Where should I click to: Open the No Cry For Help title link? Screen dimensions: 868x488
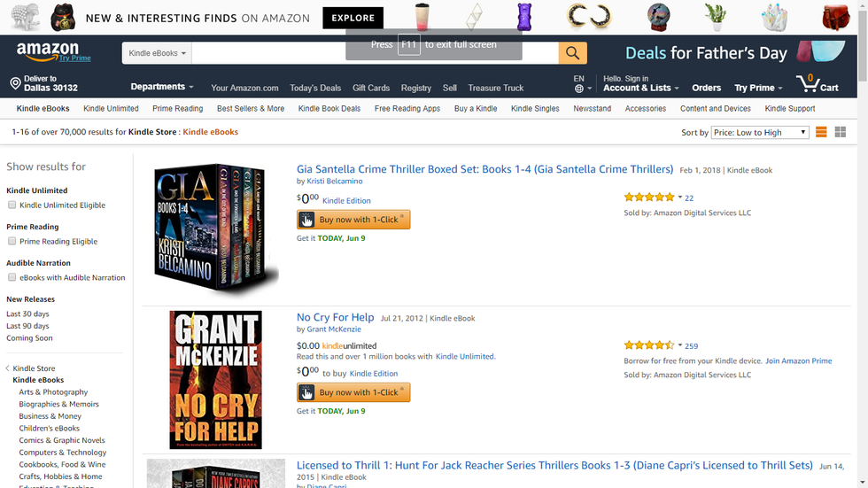click(x=335, y=317)
